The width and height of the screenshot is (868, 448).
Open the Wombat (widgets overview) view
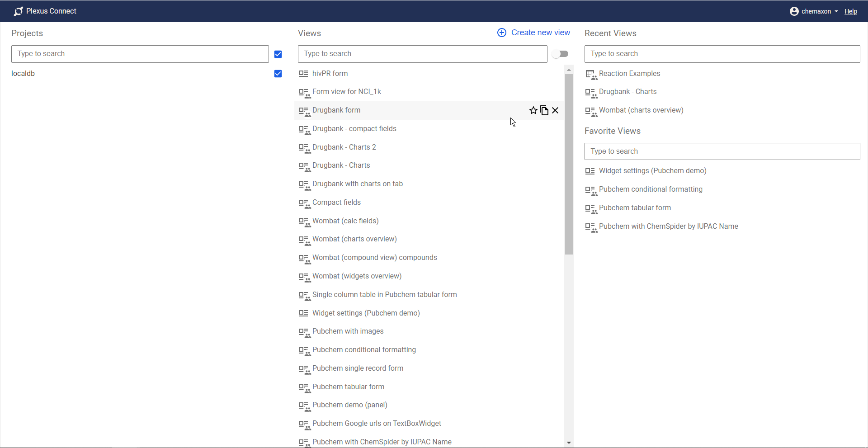(x=357, y=276)
